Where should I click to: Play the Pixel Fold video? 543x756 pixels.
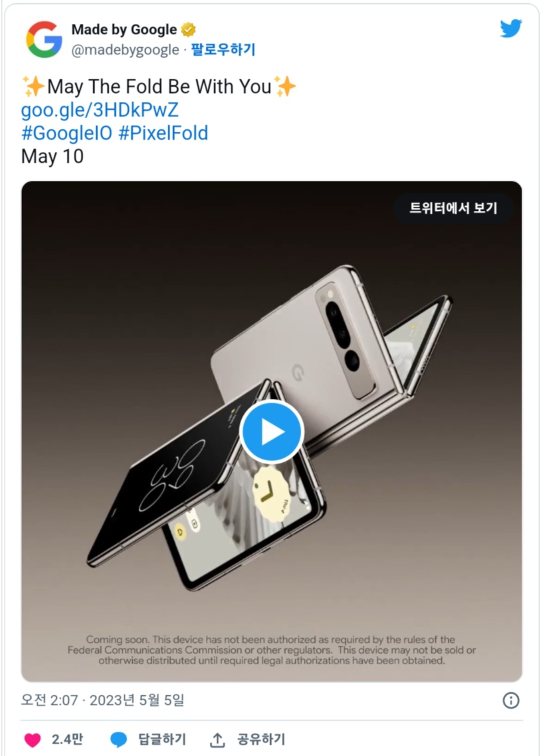271,432
